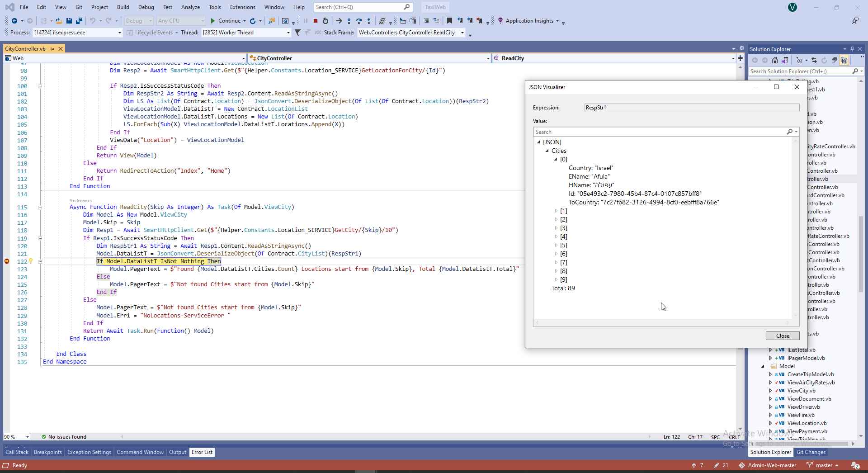This screenshot has width=868, height=473.
Task: Open the Debug menu
Action: point(146,7)
